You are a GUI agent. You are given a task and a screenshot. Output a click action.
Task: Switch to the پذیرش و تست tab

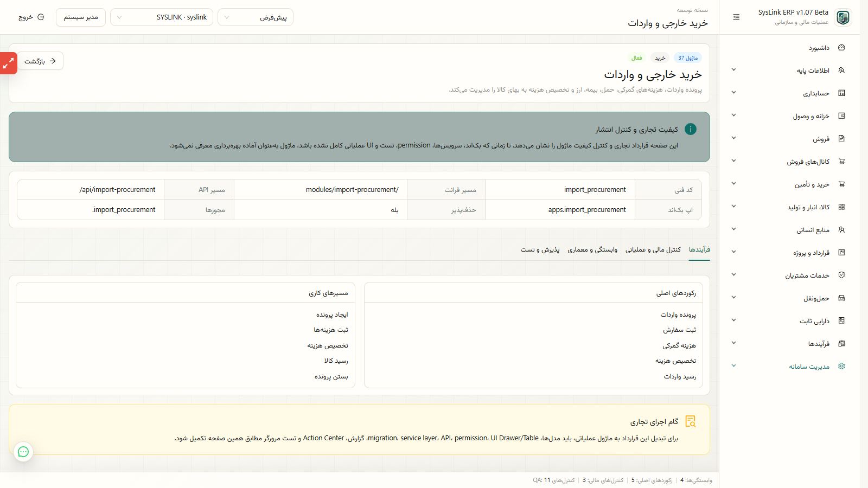[540, 249]
